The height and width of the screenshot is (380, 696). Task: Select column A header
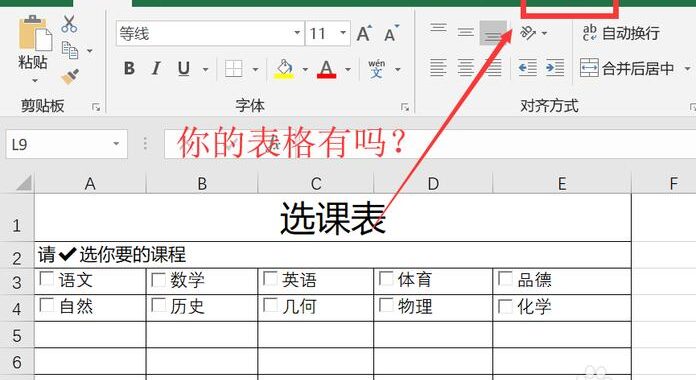point(90,183)
